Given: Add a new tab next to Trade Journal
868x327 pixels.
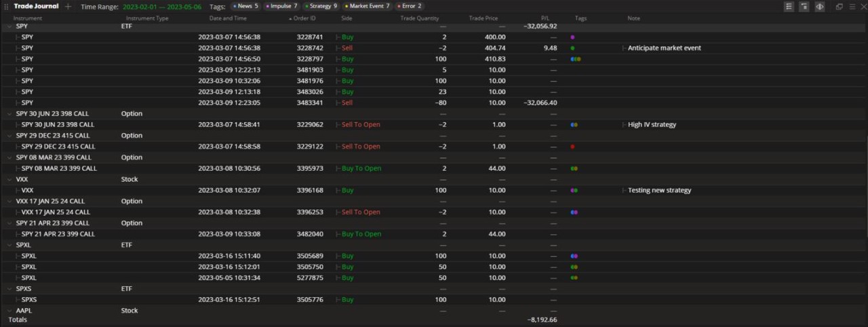Looking at the screenshot, I should [68, 6].
